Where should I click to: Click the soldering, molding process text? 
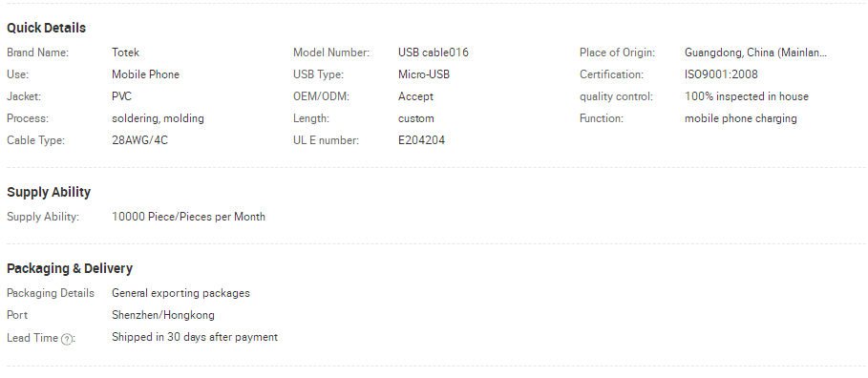[x=158, y=118]
